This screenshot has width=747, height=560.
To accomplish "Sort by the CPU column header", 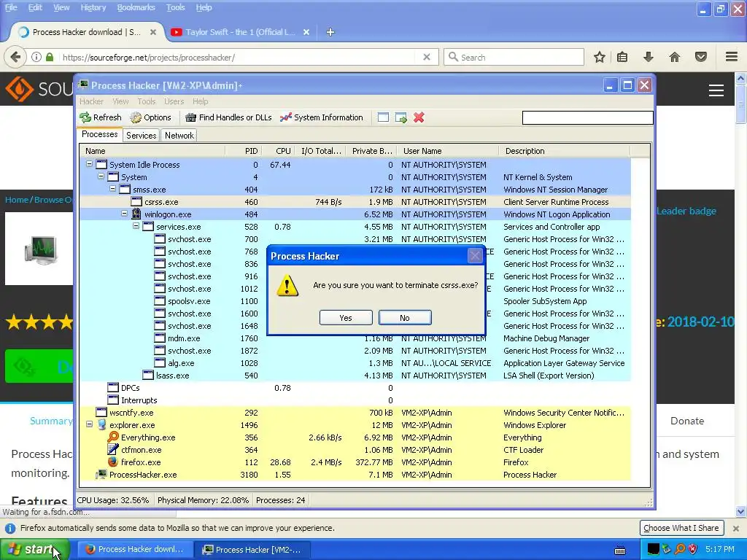I will [279, 151].
